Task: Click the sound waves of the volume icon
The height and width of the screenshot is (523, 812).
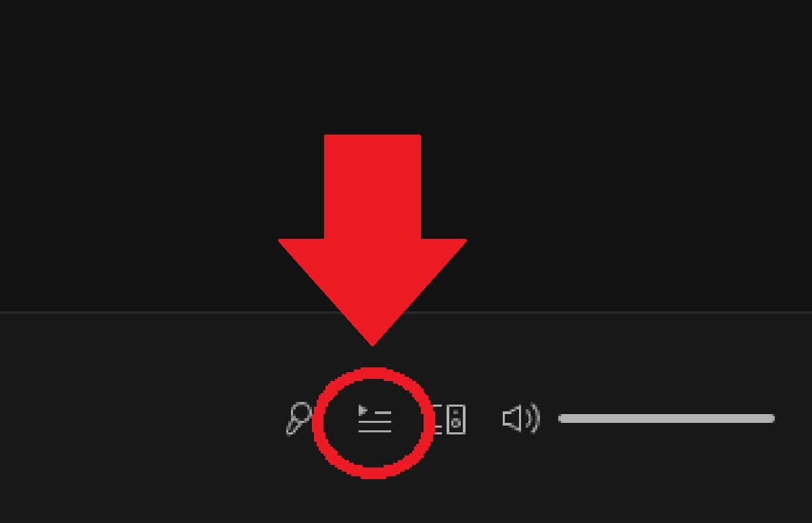Action: 534,419
